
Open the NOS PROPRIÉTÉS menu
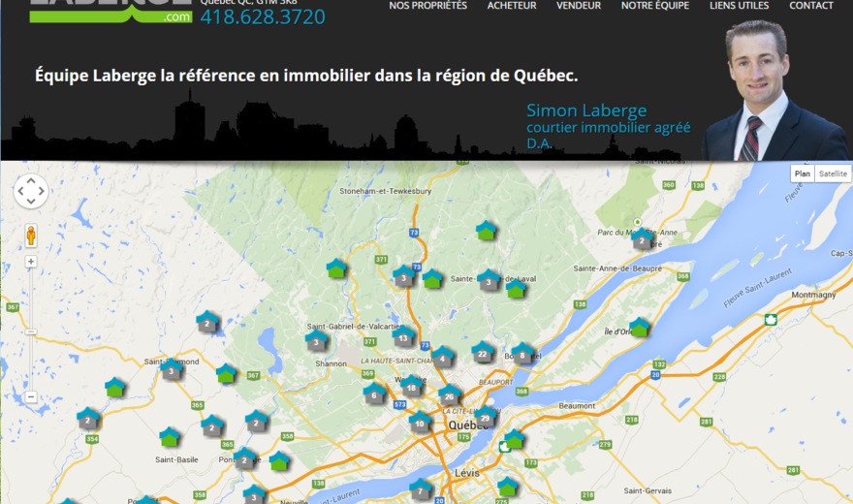(427, 6)
